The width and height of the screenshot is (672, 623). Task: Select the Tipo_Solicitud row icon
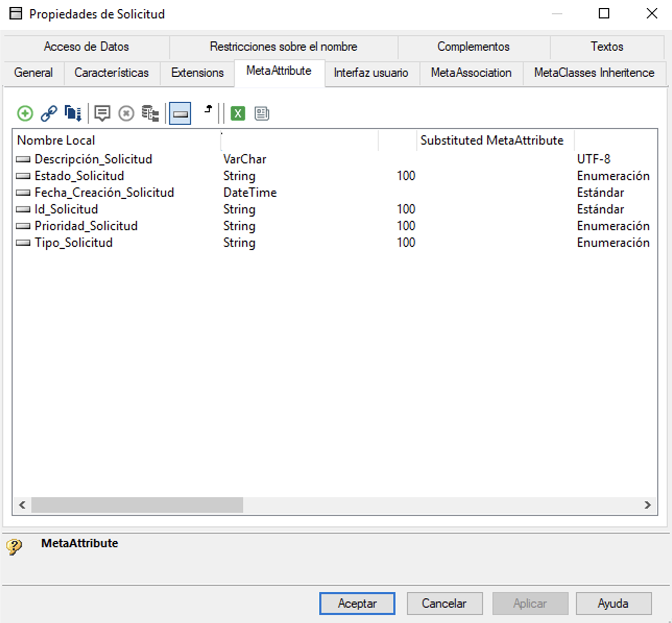(23, 243)
